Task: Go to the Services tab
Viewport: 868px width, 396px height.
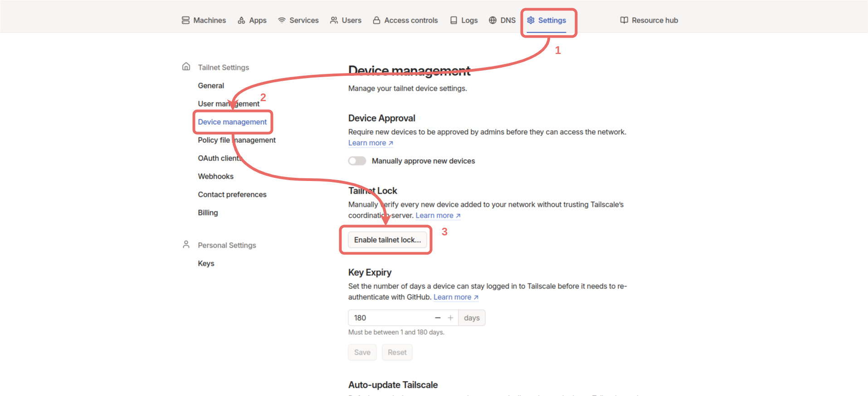Action: tap(298, 20)
